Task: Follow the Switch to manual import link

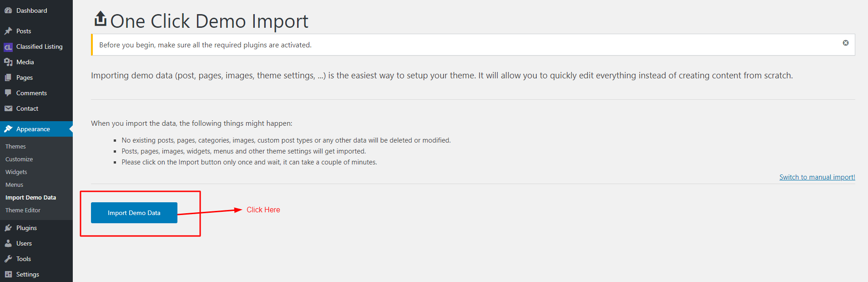Action: (817, 177)
